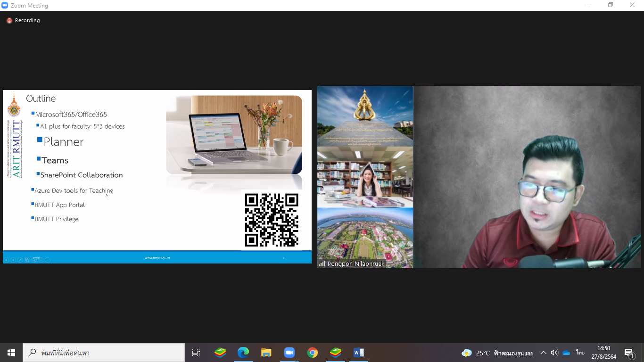Open BlueStacks icon next to Task View

[x=220, y=353]
